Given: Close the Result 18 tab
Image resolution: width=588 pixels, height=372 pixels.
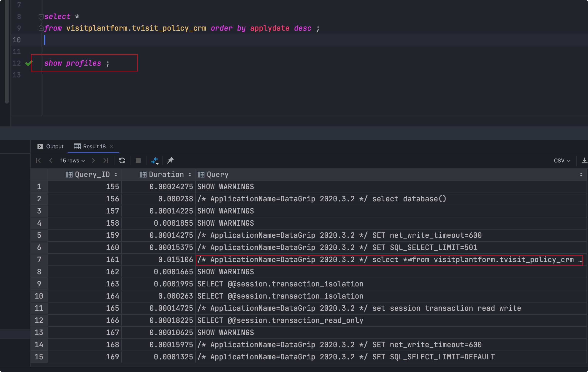Looking at the screenshot, I should click(112, 146).
